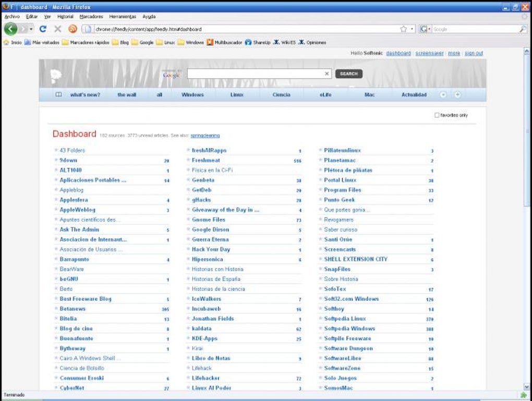
Task: Open the Archivo menu
Action: (12, 16)
